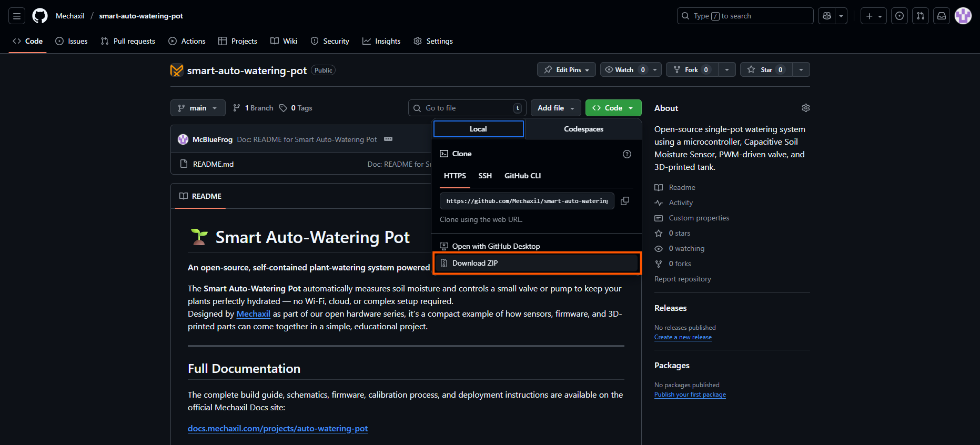Select the README tab heading
Image resolution: width=980 pixels, height=445 pixels.
tap(200, 196)
